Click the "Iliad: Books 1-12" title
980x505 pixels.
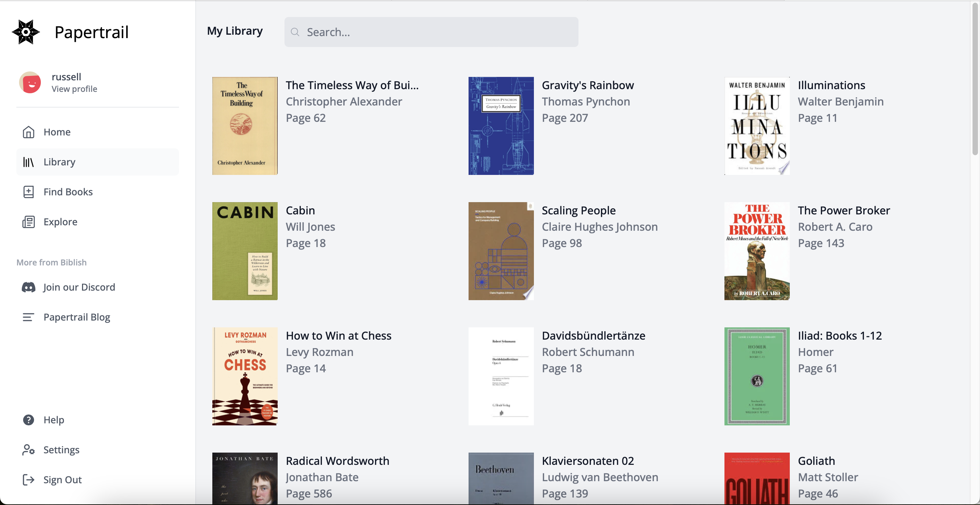click(x=840, y=336)
